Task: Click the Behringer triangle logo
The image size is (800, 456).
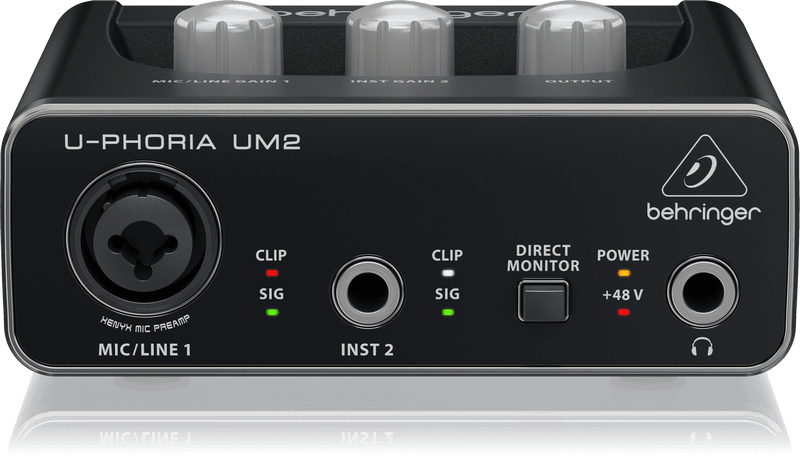Action: pos(705,167)
